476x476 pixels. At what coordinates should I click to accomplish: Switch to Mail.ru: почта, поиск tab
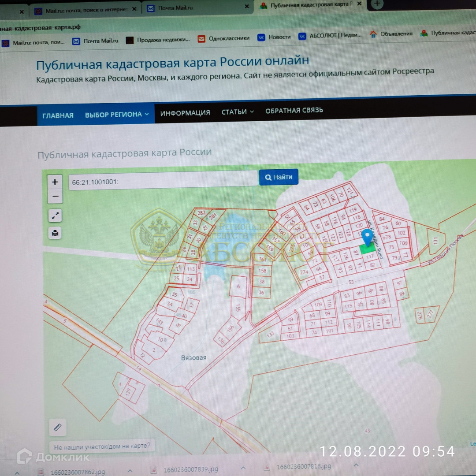pos(85,10)
